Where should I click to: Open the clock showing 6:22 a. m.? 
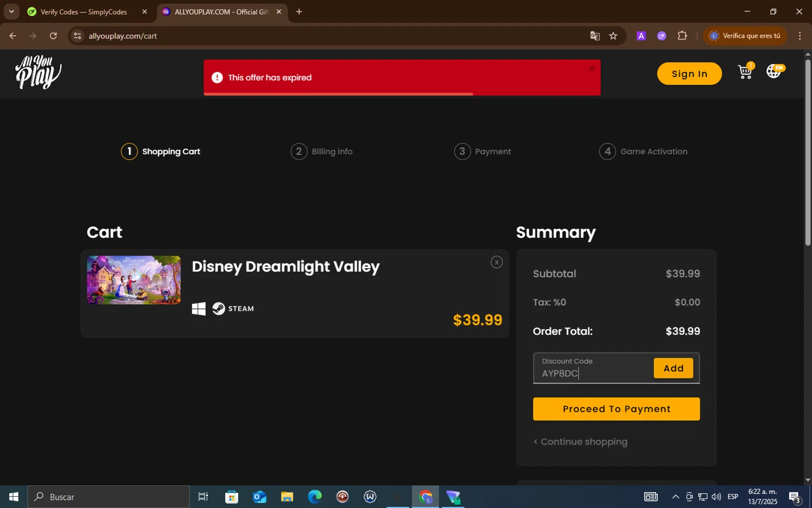click(762, 497)
